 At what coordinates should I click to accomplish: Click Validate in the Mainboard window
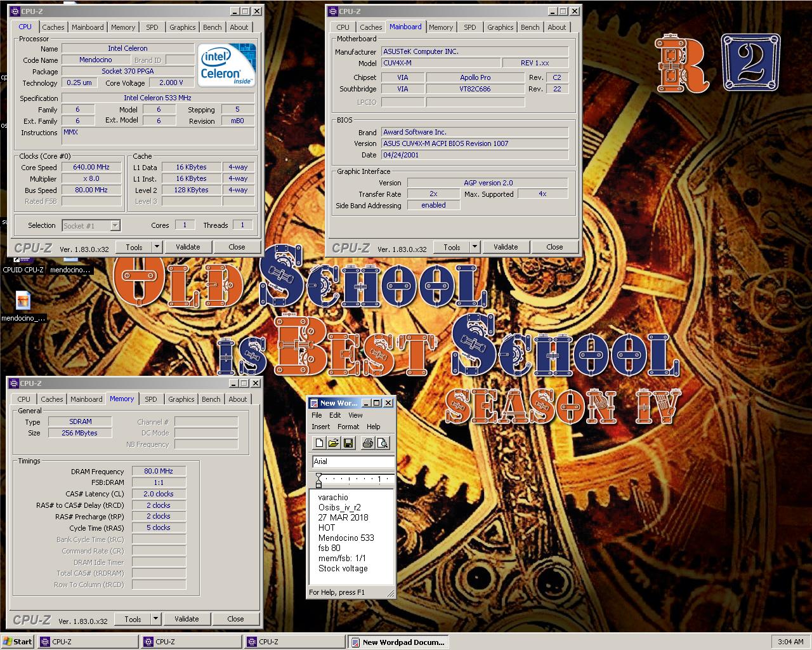pyautogui.click(x=506, y=247)
